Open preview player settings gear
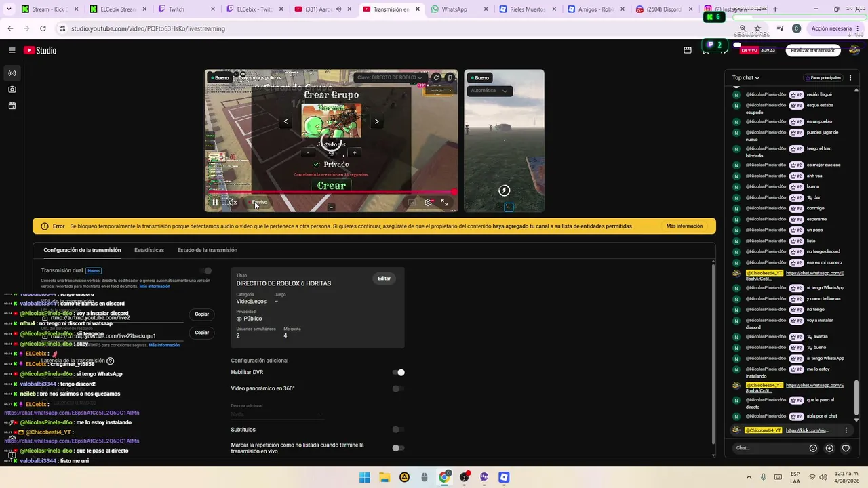The image size is (868, 488). pos(428,202)
